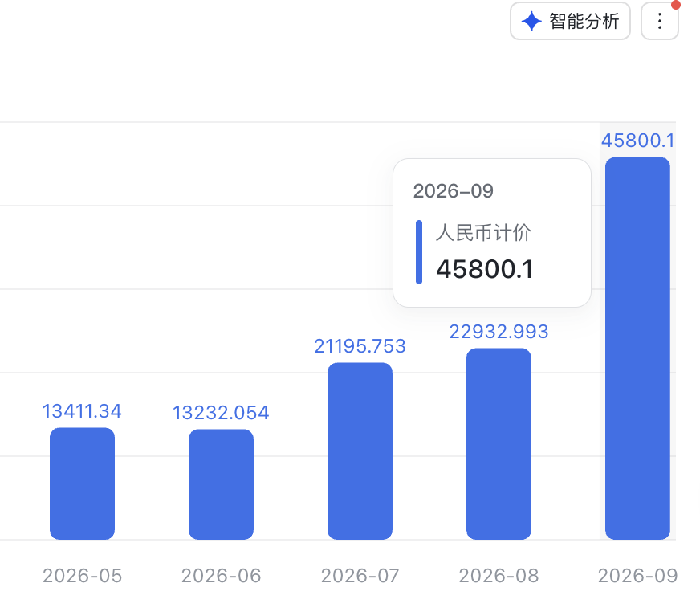700x612 pixels.
Task: Click the 2026-08 axis label
Action: pos(499,576)
